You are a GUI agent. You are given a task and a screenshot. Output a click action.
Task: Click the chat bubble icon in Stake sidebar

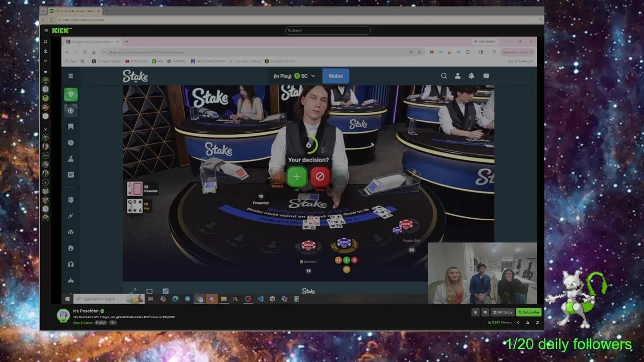pyautogui.click(x=71, y=175)
